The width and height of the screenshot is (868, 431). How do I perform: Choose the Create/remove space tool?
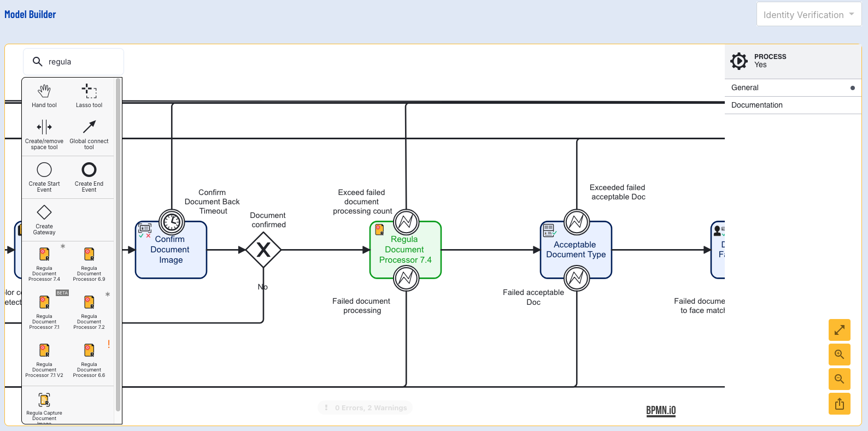tap(44, 135)
